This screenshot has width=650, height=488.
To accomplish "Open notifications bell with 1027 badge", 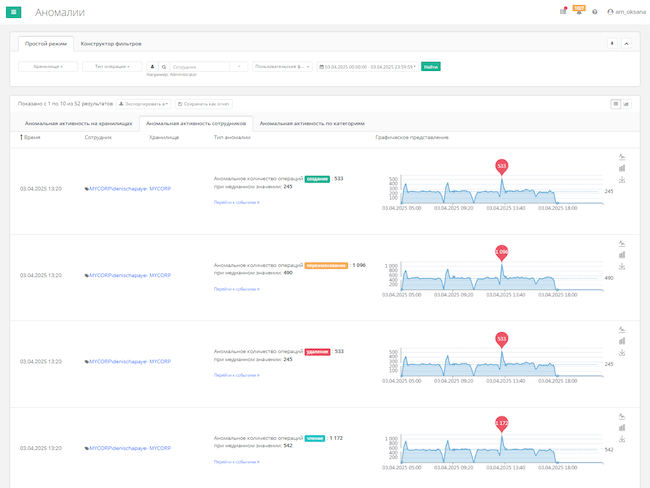I will (579, 10).
